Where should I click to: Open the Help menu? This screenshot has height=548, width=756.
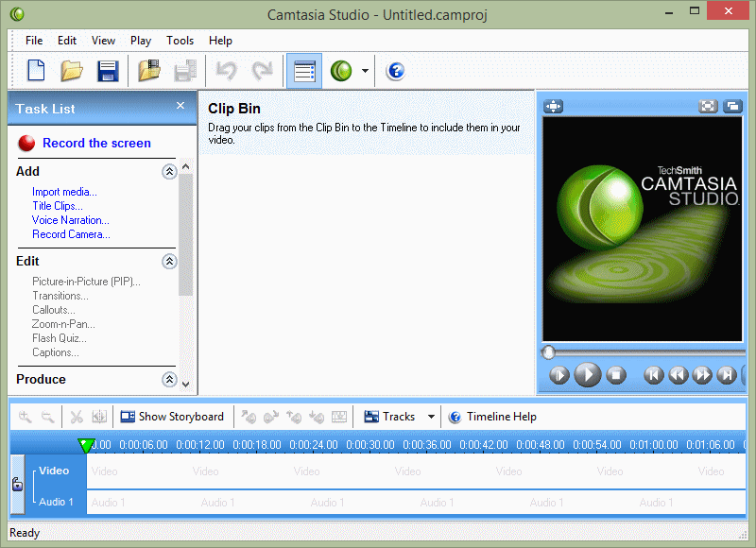pyautogui.click(x=220, y=41)
